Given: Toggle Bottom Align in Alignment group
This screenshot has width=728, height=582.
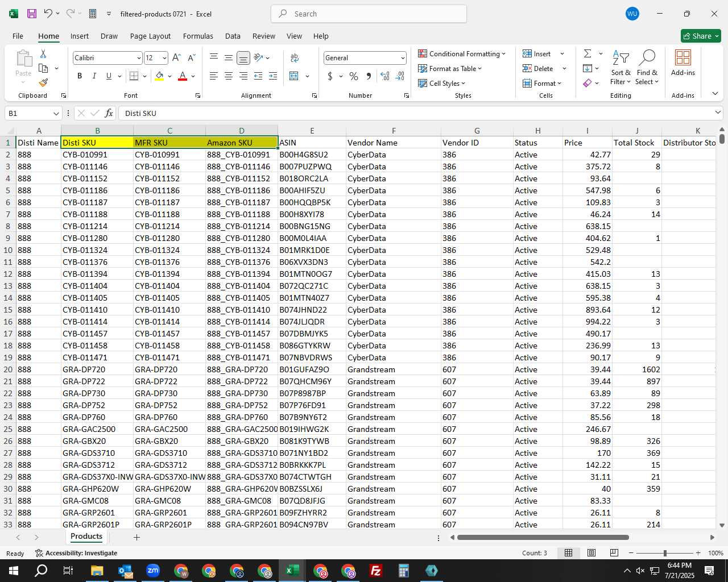Looking at the screenshot, I should tap(243, 58).
